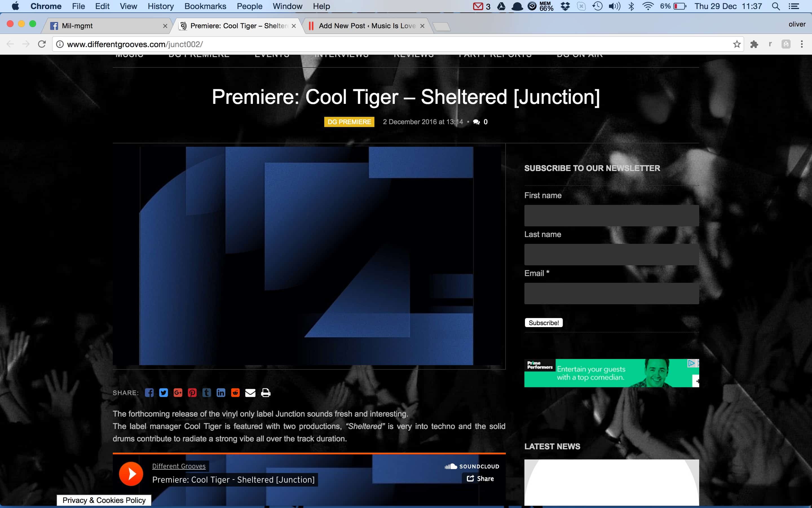Pin the post on Pinterest
Image resolution: width=812 pixels, height=508 pixels.
(x=192, y=393)
